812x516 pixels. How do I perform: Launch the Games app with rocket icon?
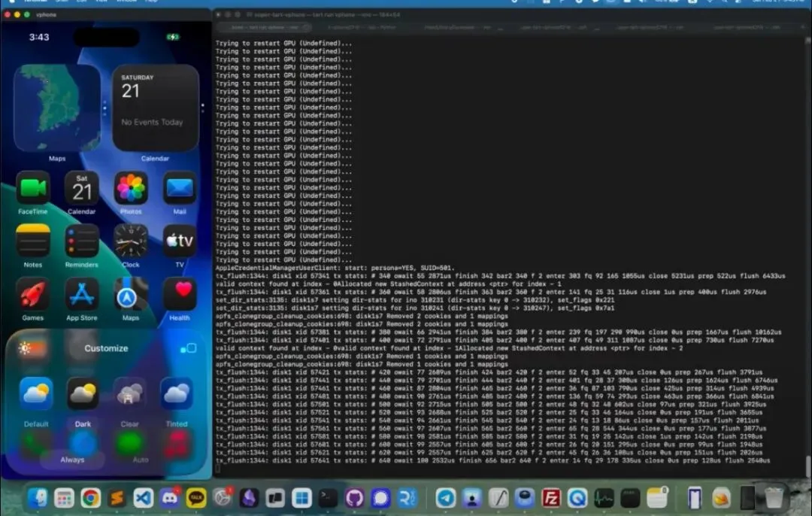point(32,295)
